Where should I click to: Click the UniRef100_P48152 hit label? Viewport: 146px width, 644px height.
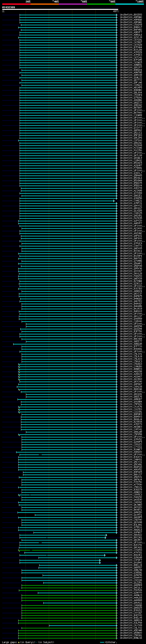pos(131,497)
